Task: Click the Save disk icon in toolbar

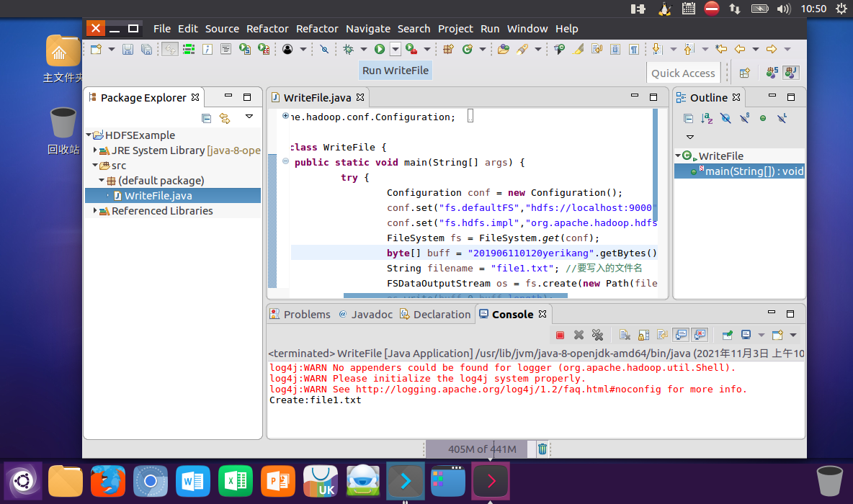Action: click(128, 49)
